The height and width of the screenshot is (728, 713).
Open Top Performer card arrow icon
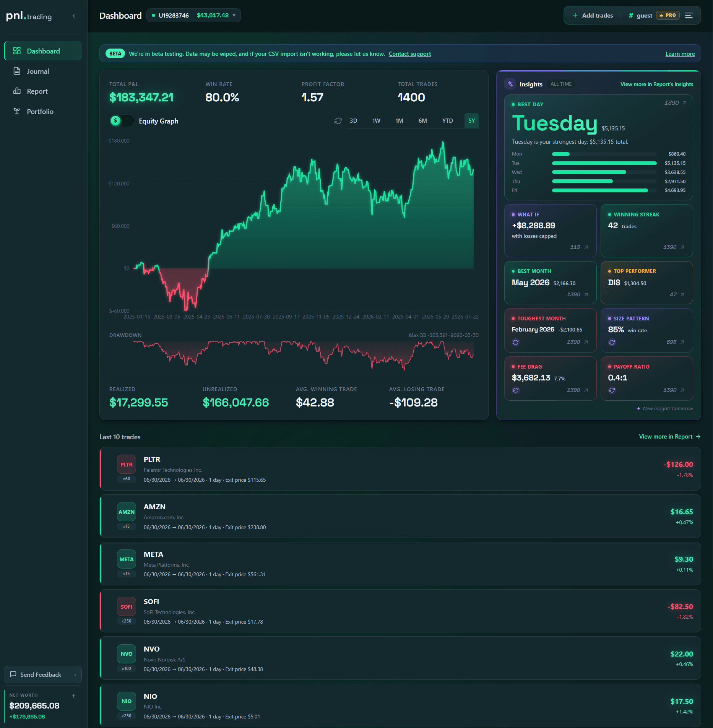(682, 295)
